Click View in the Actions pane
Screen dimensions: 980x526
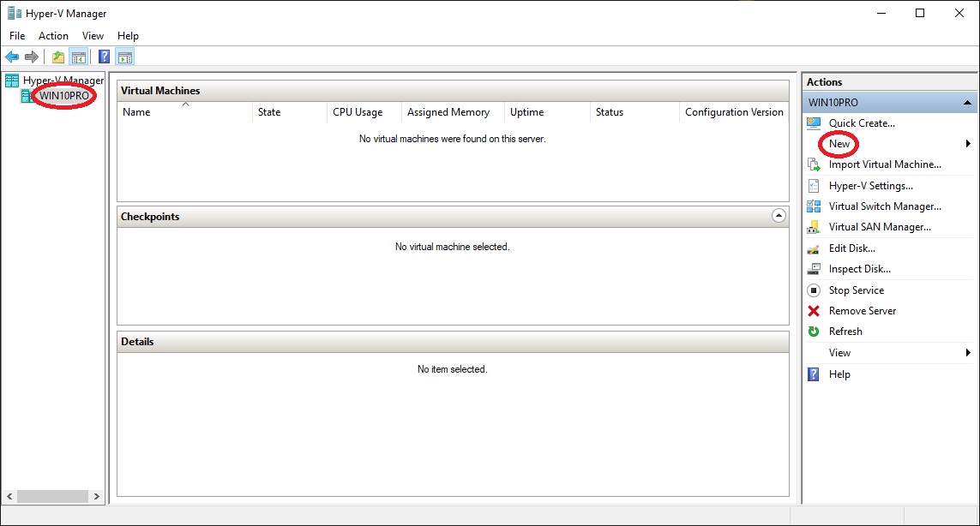(839, 353)
